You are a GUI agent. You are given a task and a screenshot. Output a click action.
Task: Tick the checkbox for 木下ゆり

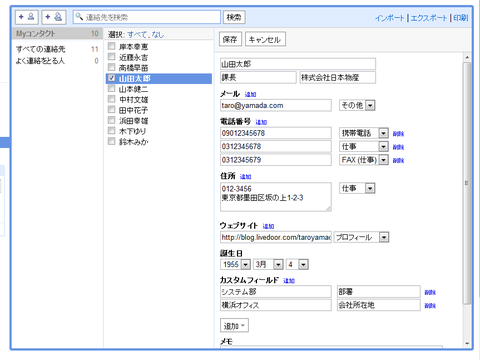pyautogui.click(x=111, y=131)
